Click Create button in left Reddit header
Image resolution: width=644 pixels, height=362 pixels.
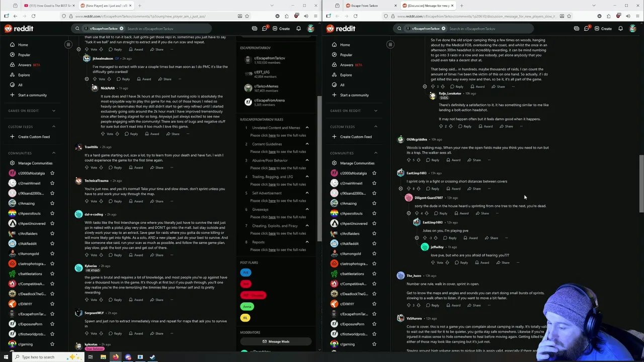281,29
